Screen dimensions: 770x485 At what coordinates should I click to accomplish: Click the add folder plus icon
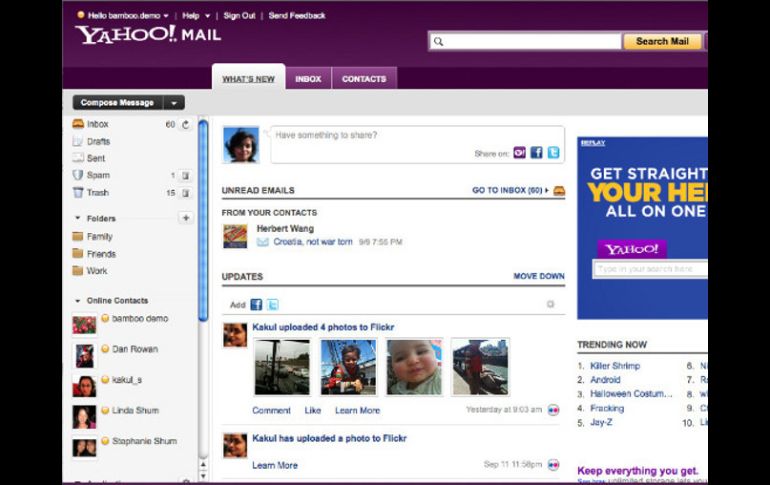click(185, 218)
